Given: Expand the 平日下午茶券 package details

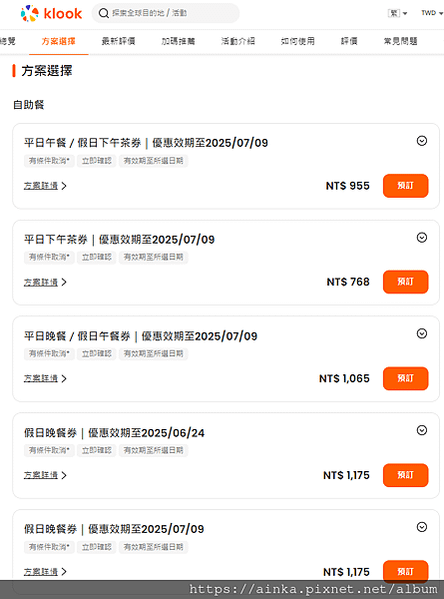Looking at the screenshot, I should pos(422,238).
